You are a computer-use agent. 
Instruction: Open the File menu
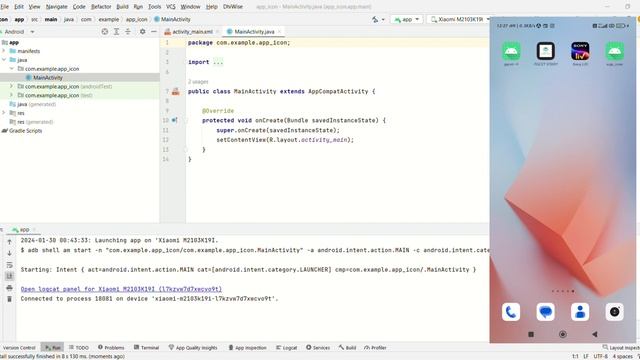pyautogui.click(x=5, y=7)
